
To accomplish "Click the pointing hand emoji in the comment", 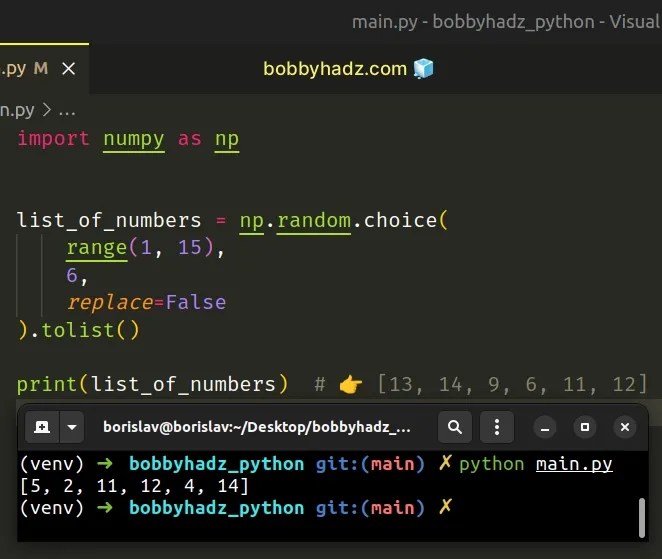I will pyautogui.click(x=351, y=385).
